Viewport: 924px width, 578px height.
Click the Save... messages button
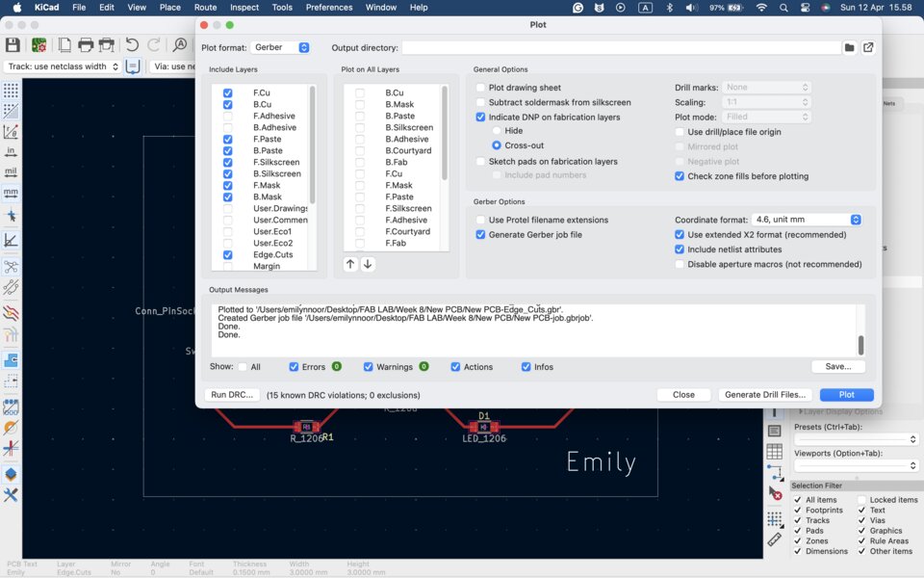tap(838, 366)
